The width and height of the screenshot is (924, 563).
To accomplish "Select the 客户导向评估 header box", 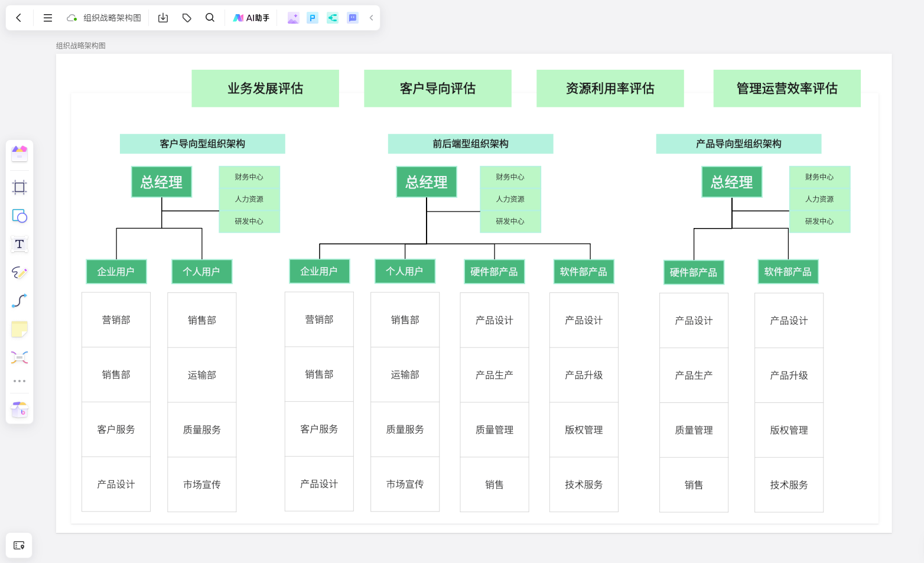I will pyautogui.click(x=438, y=89).
